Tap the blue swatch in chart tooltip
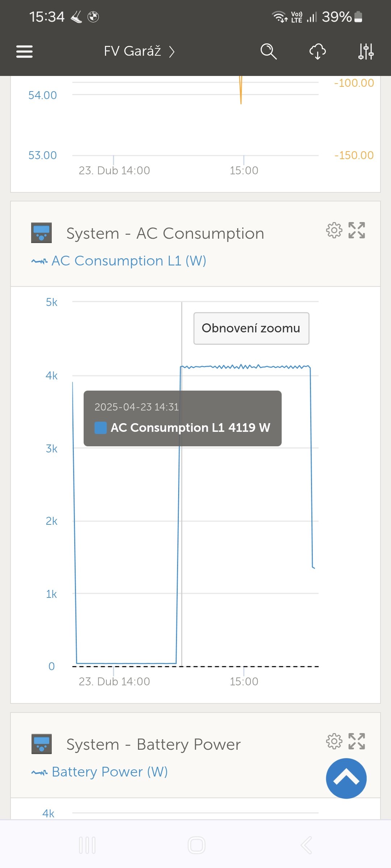 click(100, 427)
